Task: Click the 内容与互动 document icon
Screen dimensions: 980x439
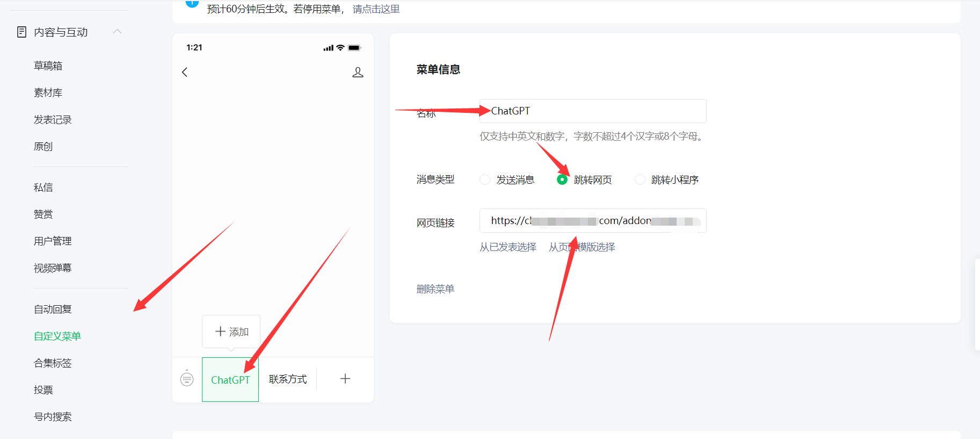Action: pos(21,32)
